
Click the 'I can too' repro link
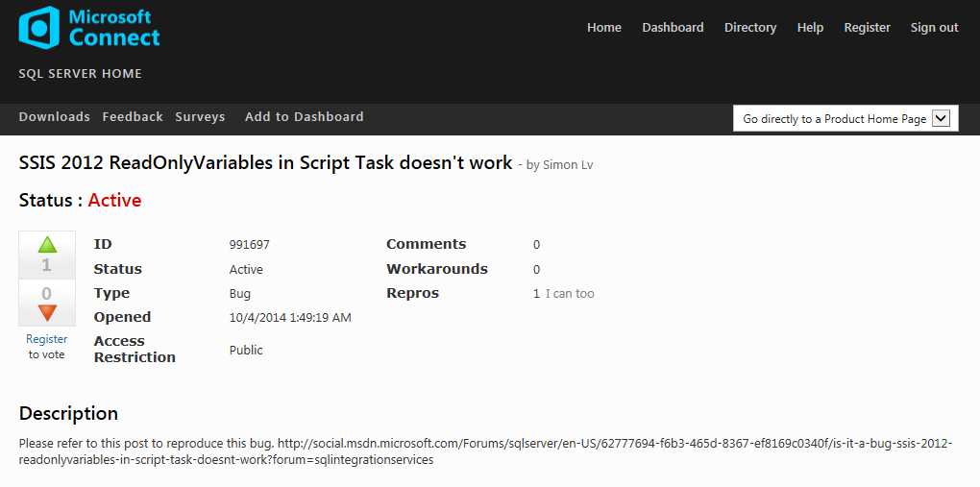[570, 294]
